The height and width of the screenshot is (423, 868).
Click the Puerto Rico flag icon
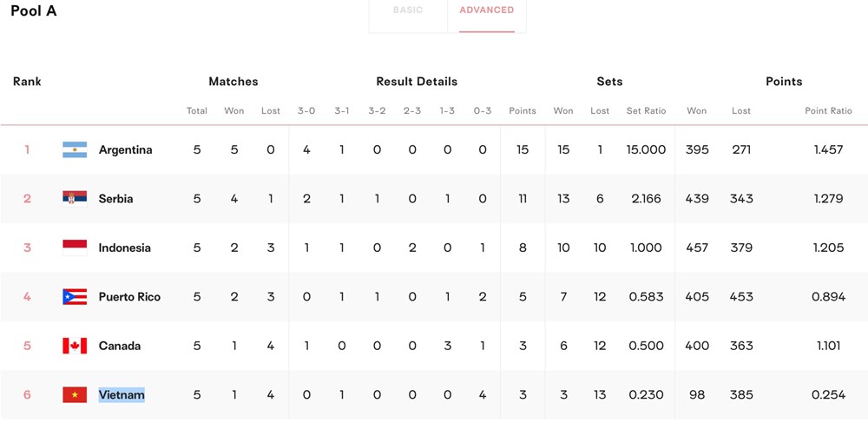coord(75,297)
